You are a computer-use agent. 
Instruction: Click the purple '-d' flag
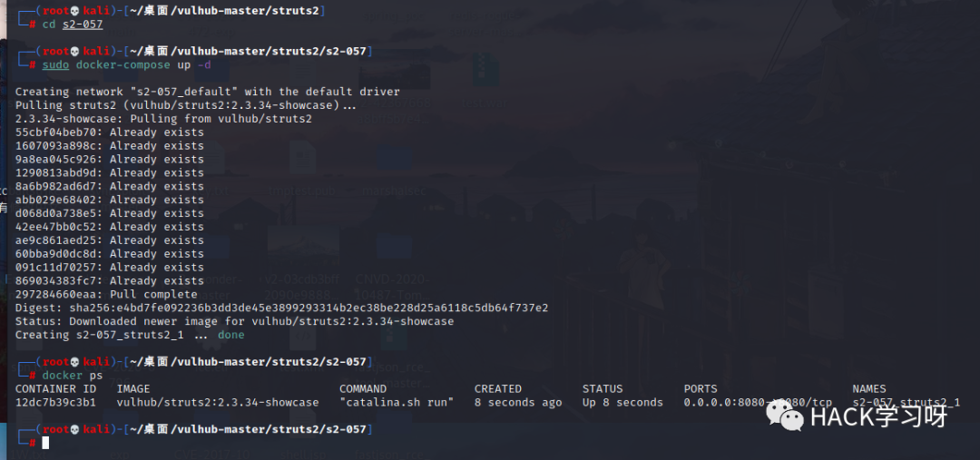click(204, 65)
